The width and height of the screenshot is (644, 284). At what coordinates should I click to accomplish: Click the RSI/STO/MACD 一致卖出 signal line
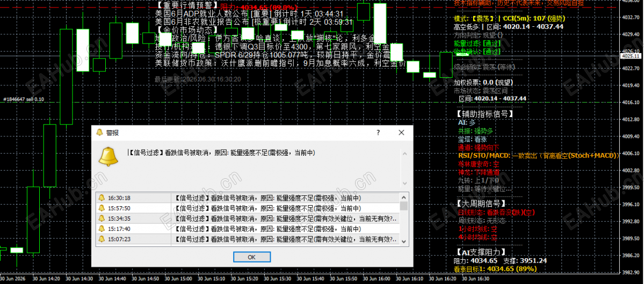click(539, 156)
